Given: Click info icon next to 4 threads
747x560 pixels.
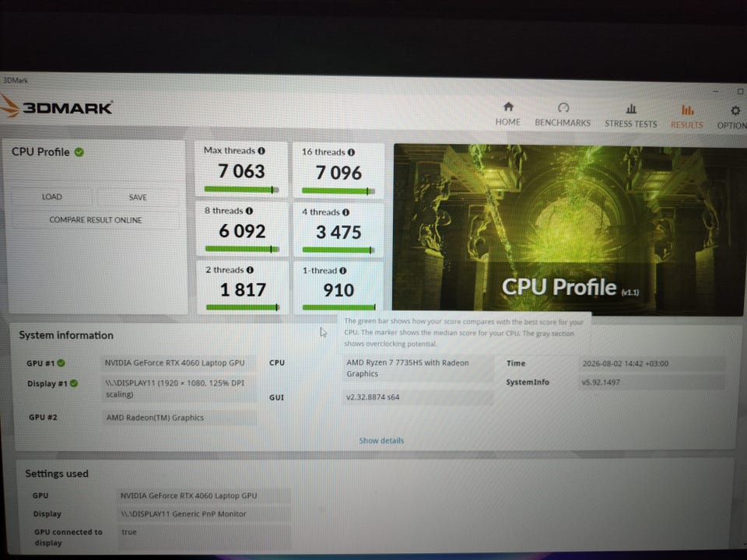Looking at the screenshot, I should [x=345, y=212].
